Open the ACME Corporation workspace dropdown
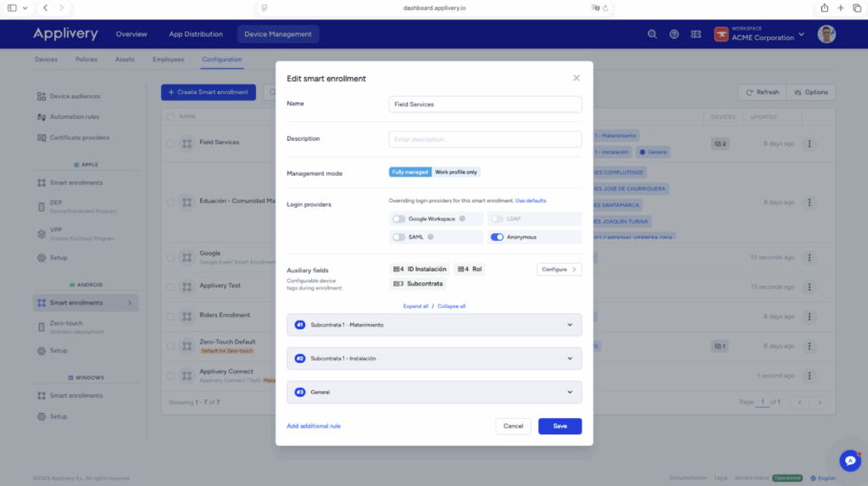The height and width of the screenshot is (486, 868). [x=801, y=35]
